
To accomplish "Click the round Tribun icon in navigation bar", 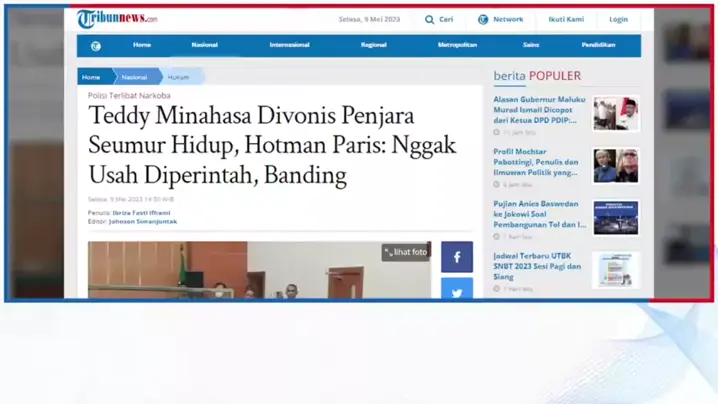I will coord(95,46).
